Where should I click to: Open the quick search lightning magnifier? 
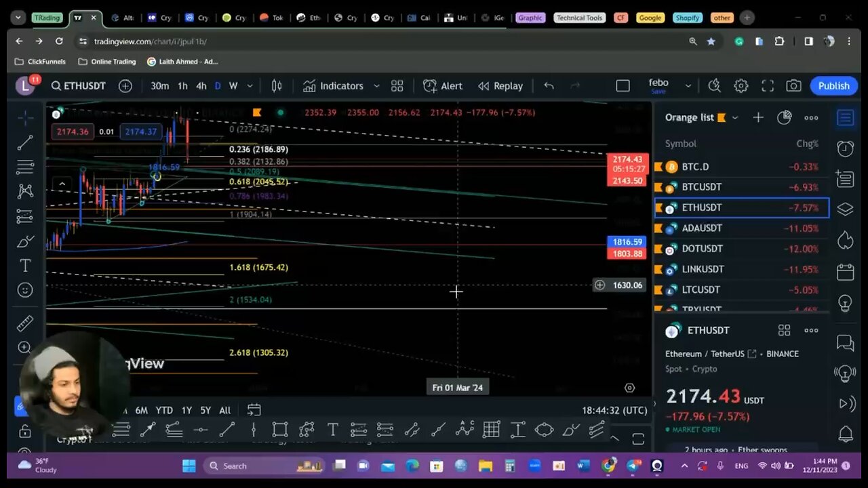pyautogui.click(x=714, y=86)
